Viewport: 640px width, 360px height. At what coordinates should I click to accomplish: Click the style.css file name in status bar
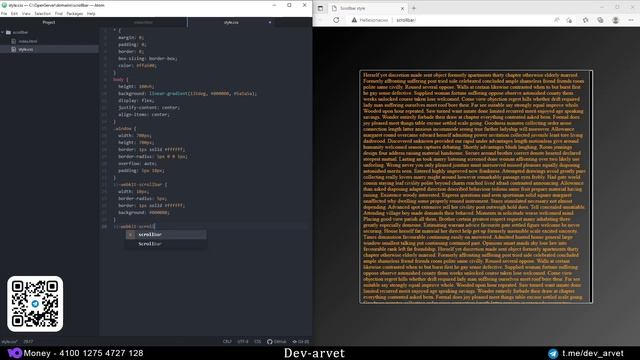point(9,342)
